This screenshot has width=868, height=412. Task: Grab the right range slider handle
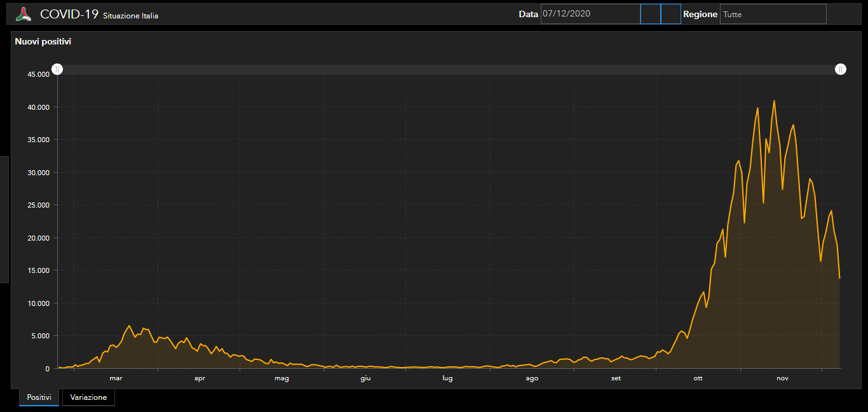point(841,69)
